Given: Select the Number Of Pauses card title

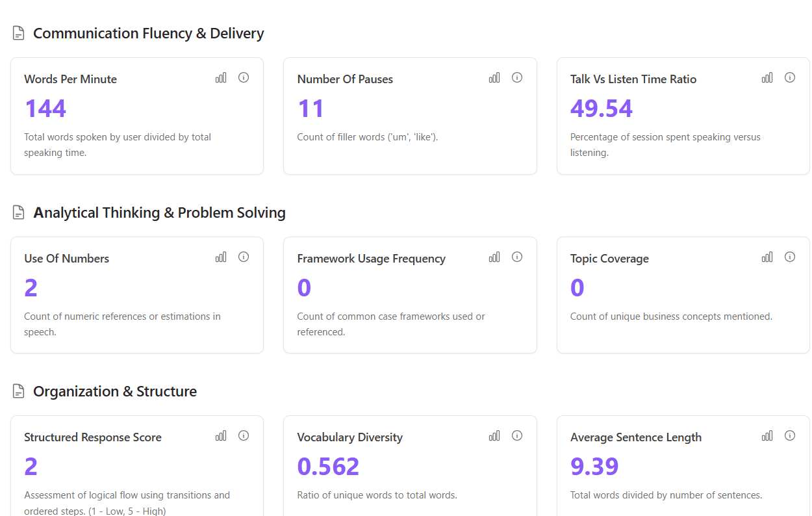Looking at the screenshot, I should (x=345, y=79).
